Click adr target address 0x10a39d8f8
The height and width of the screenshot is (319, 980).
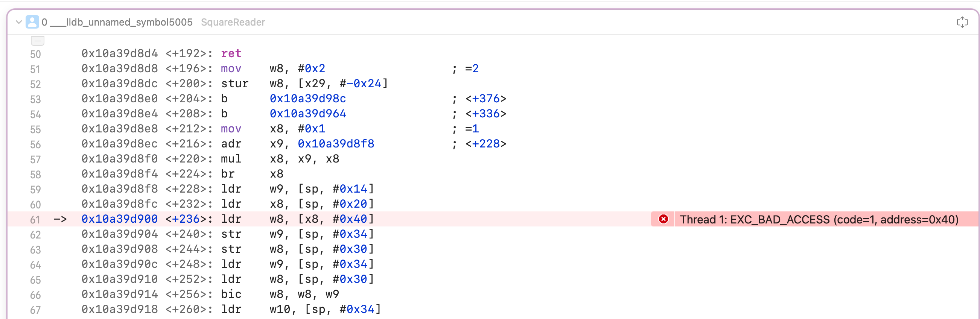point(336,144)
